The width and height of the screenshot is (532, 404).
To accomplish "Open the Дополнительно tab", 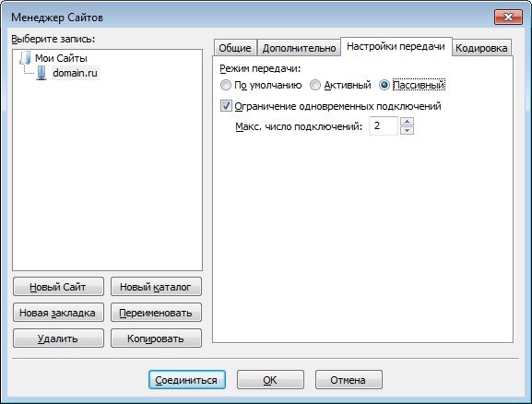I will coord(299,48).
